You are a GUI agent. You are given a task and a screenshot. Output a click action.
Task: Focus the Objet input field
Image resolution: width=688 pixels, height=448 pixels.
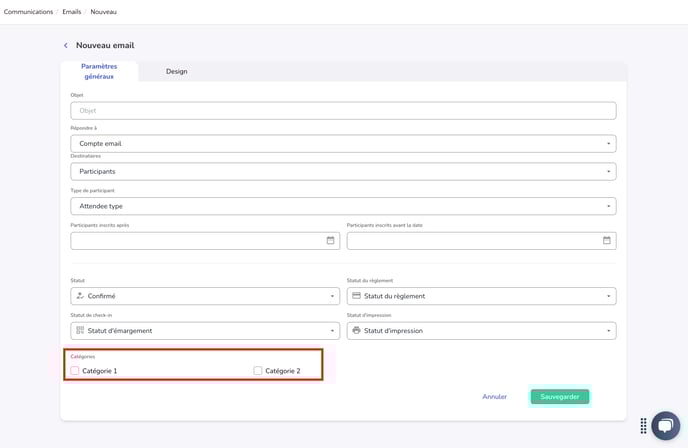click(x=343, y=111)
